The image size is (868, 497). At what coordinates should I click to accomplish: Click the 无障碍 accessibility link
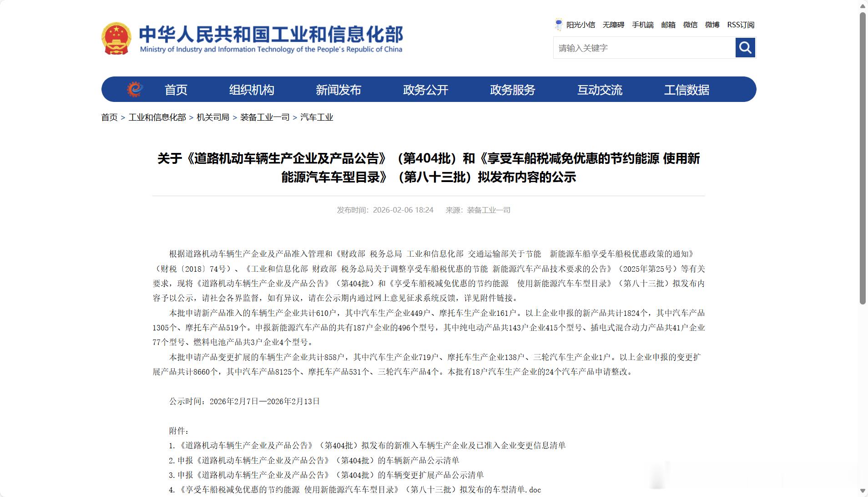(614, 25)
